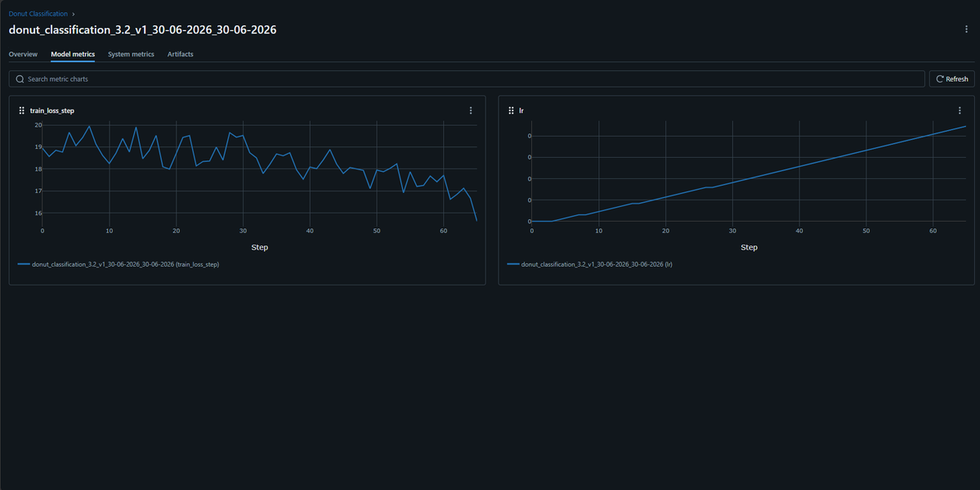Image resolution: width=980 pixels, height=490 pixels.
Task: Click the Refresh button
Action: pos(952,79)
